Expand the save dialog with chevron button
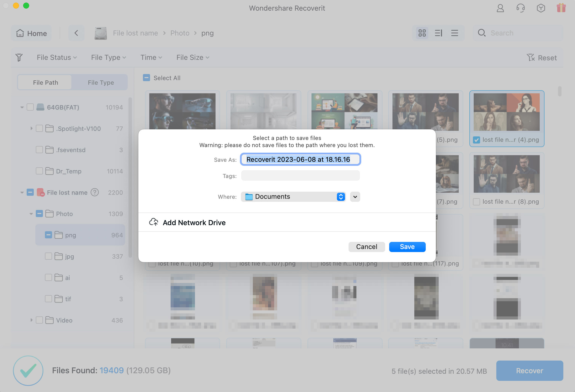The height and width of the screenshot is (392, 575). tap(355, 197)
